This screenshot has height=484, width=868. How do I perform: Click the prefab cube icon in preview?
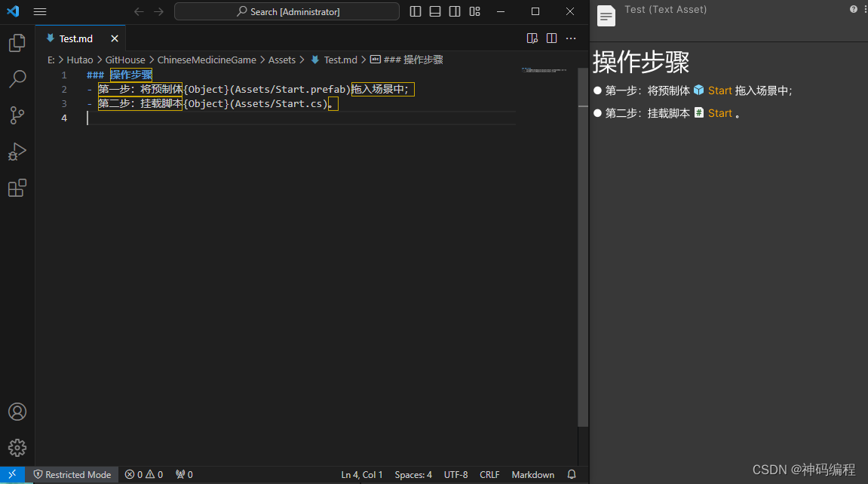(x=698, y=90)
